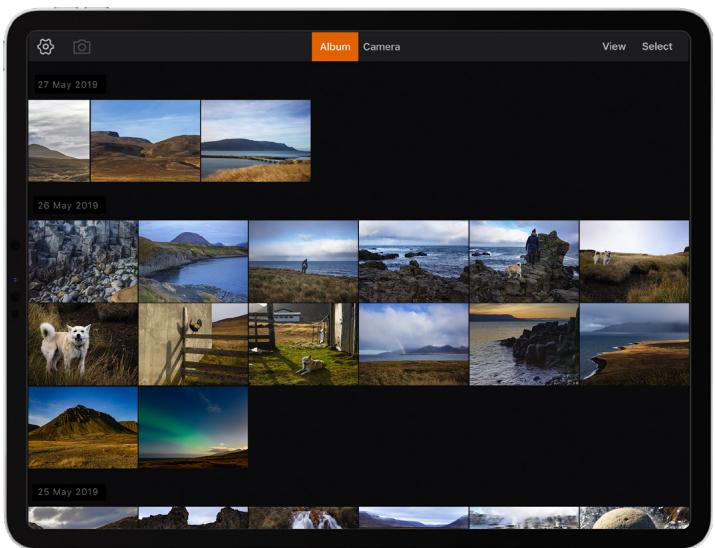Open the settings gear icon
This screenshot has width=715, height=548.
pyautogui.click(x=46, y=47)
